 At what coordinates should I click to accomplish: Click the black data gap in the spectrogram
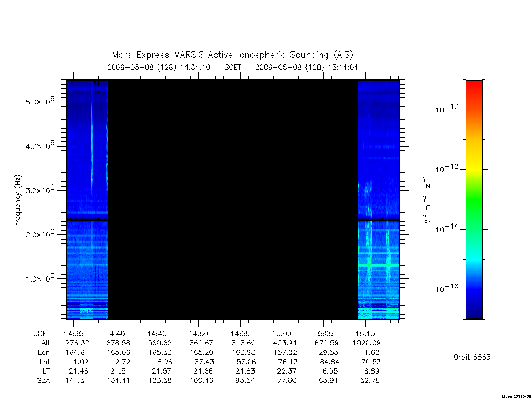(233, 199)
